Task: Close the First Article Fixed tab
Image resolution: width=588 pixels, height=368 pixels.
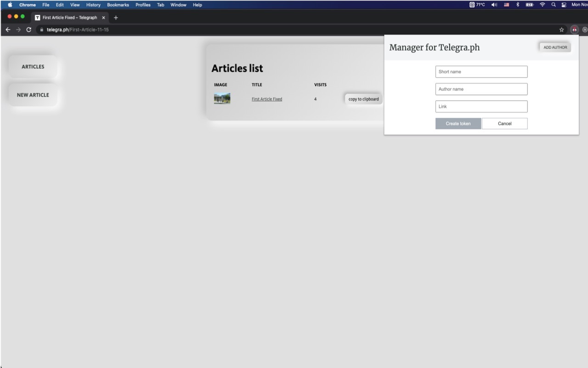Action: [x=103, y=17]
